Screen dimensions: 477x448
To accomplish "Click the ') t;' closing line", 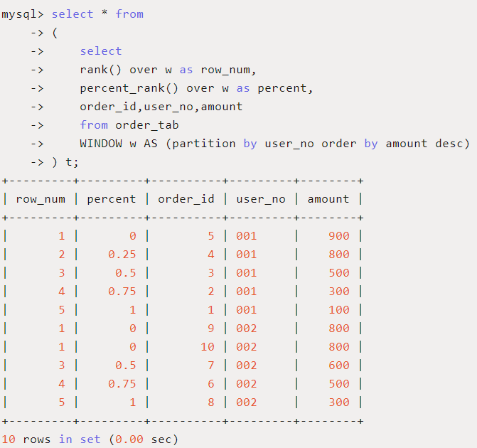I will pos(65,162).
